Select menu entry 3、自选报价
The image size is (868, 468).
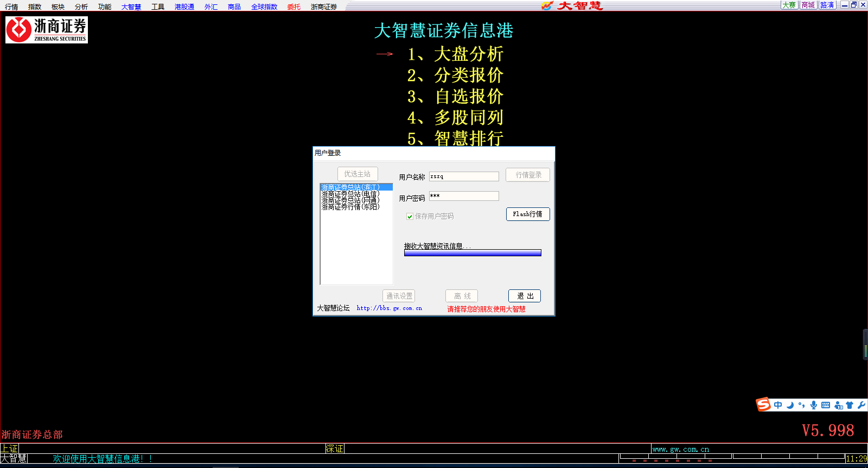coord(455,96)
